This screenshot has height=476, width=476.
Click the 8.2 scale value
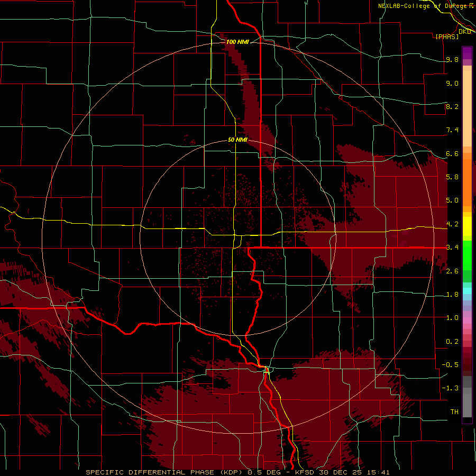tap(452, 106)
